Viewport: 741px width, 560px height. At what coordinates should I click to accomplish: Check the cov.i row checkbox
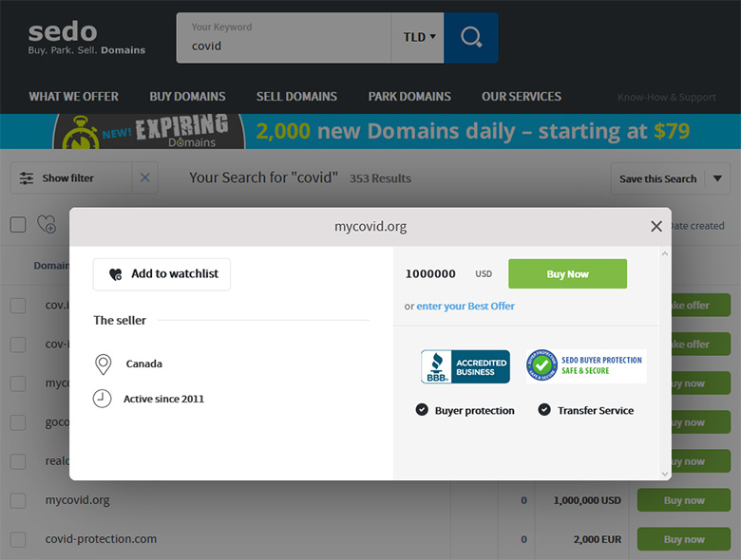point(18,306)
